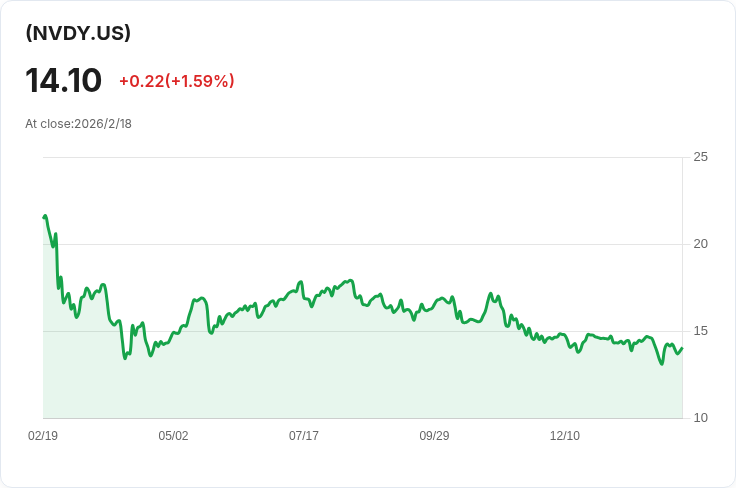Select the 05/02 date on the x-axis

(x=173, y=436)
